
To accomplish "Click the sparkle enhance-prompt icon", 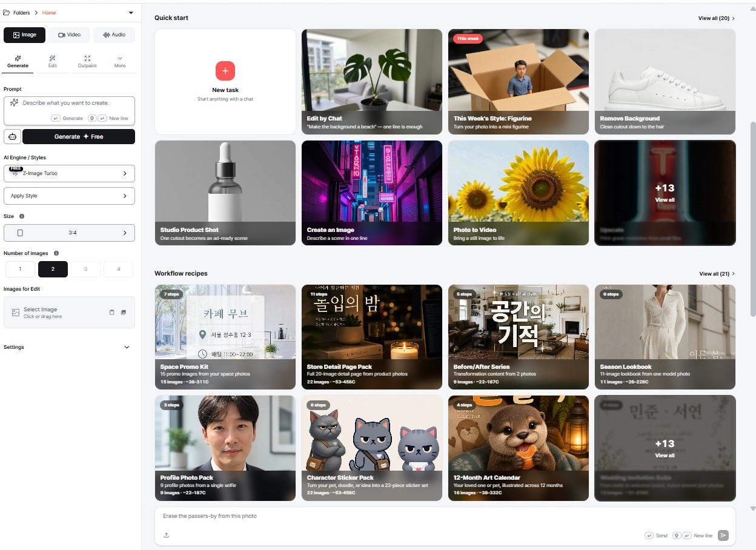I will (14, 103).
